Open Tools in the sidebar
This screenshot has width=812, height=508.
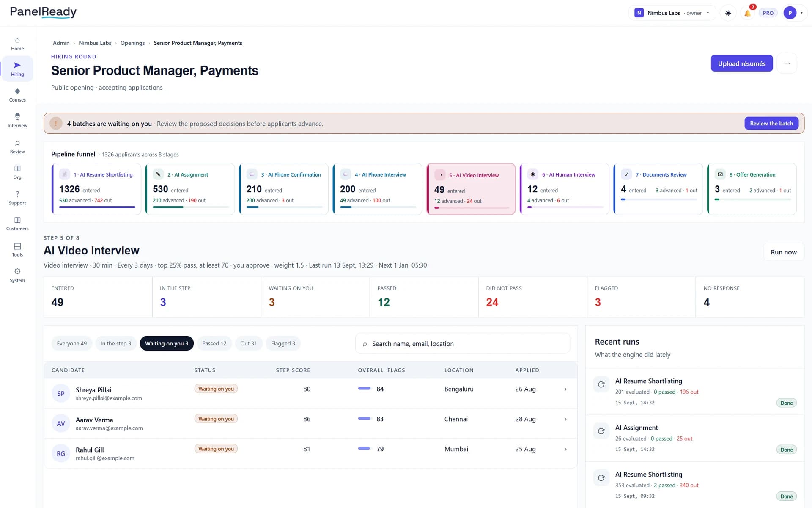point(17,250)
